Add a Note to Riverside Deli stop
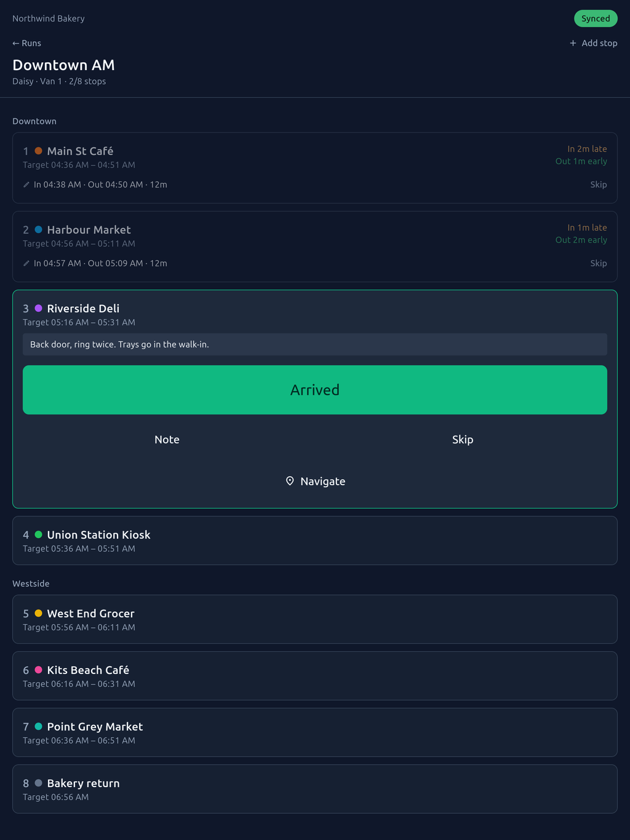The height and width of the screenshot is (840, 630). (x=167, y=439)
